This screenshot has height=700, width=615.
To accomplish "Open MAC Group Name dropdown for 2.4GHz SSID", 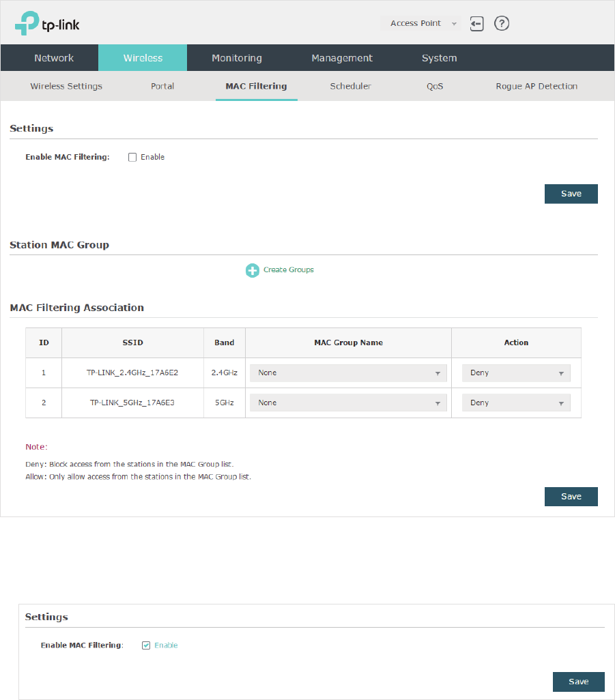I will pyautogui.click(x=348, y=373).
